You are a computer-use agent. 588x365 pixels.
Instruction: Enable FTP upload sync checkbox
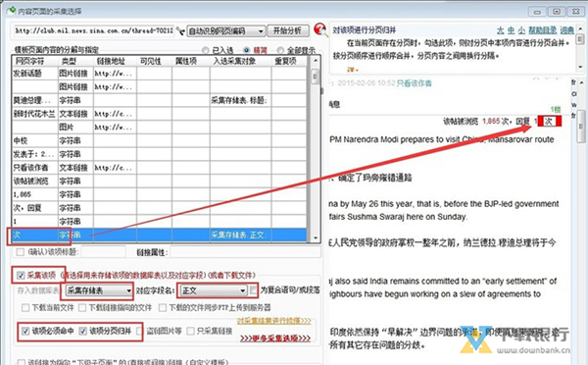[x=163, y=307]
